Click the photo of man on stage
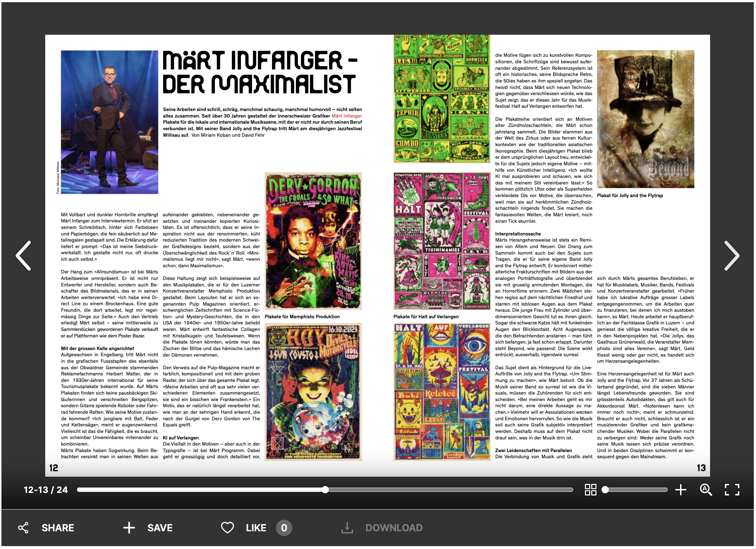The width and height of the screenshot is (756, 549). 110,122
